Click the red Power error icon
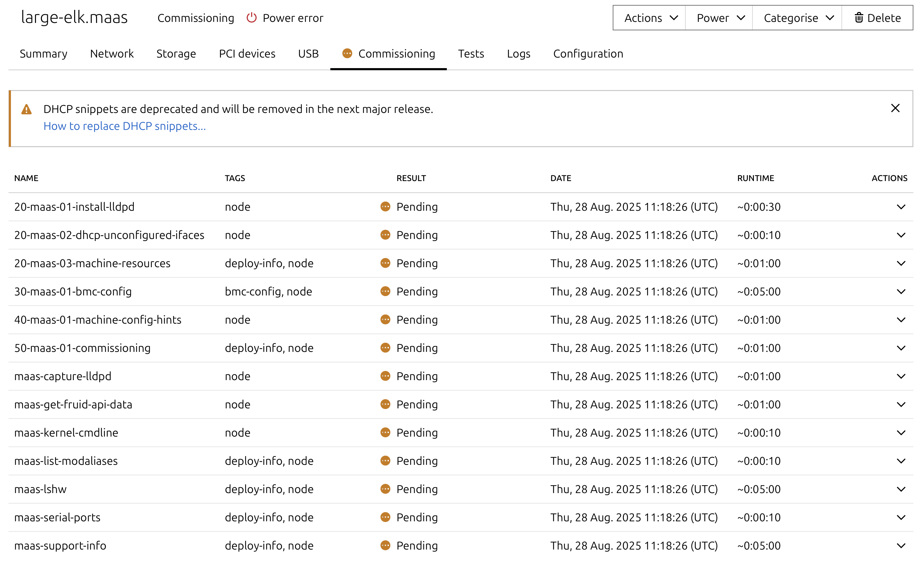 251,18
